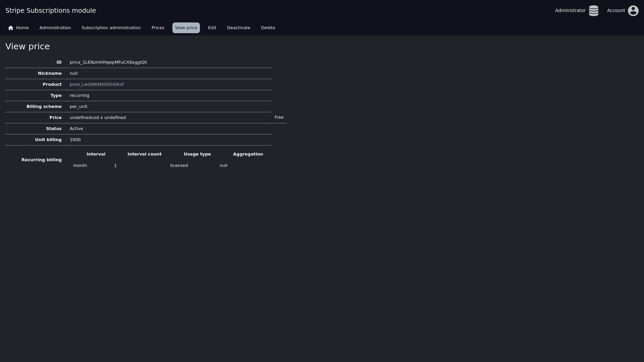
Task: Click the Home house icon
Action: click(x=11, y=28)
